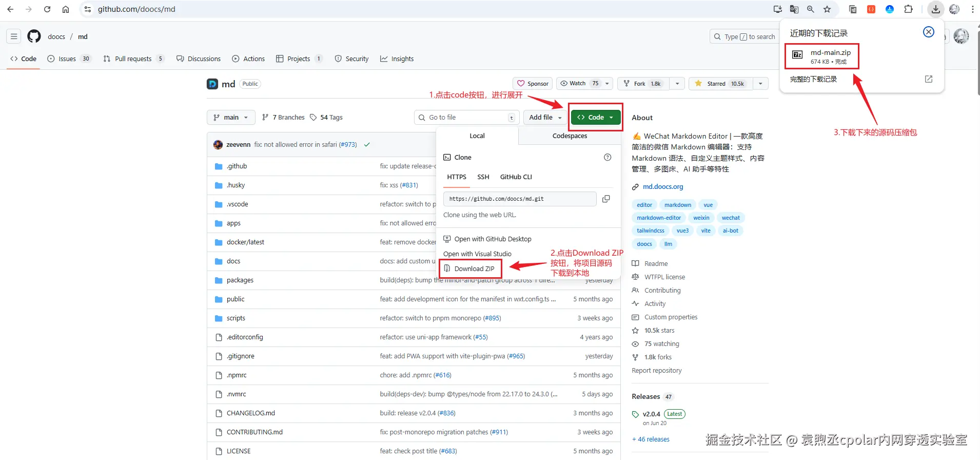Select the GitHub CLI clone option
This screenshot has height=460, width=980.
[x=516, y=177]
